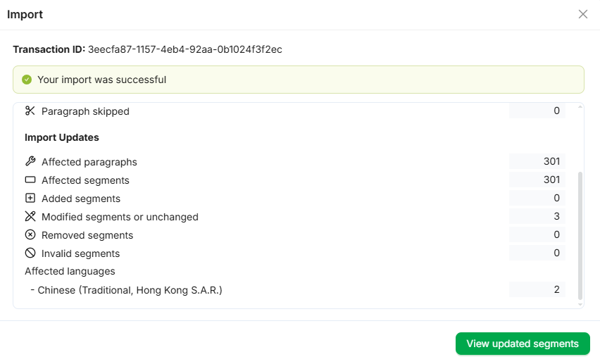Click the rectangle icon for Affected segments
Viewport: 600px width, 364px height.
[30, 180]
